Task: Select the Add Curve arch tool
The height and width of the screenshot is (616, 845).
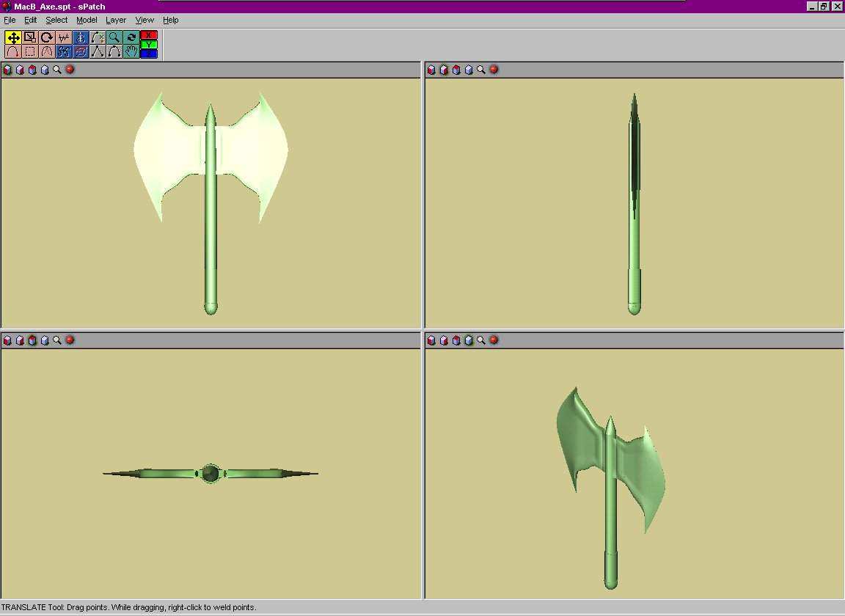Action: (x=13, y=52)
